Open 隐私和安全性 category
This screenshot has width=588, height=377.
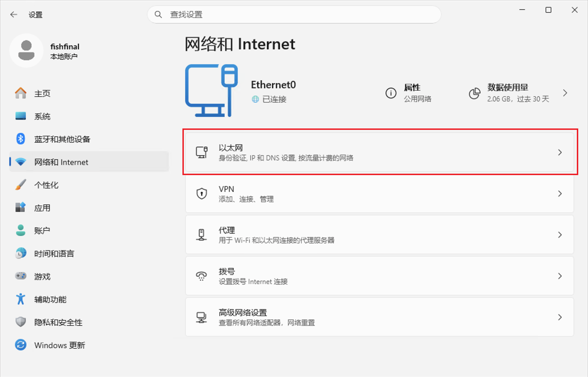[89, 322]
